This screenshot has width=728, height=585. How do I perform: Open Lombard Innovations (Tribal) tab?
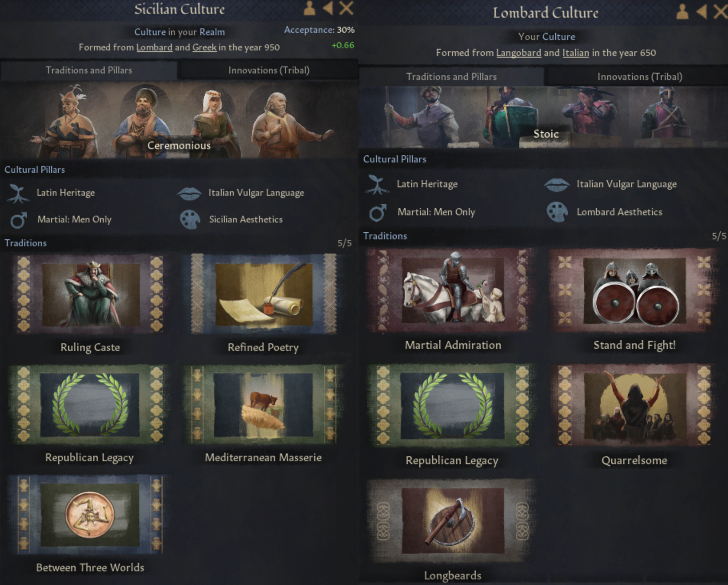coord(639,77)
